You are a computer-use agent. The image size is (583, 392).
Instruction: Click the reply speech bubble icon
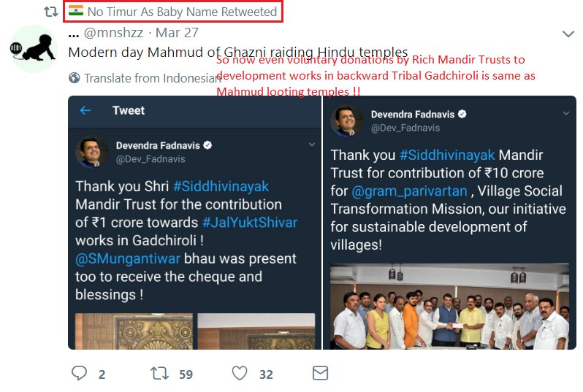pyautogui.click(x=79, y=373)
